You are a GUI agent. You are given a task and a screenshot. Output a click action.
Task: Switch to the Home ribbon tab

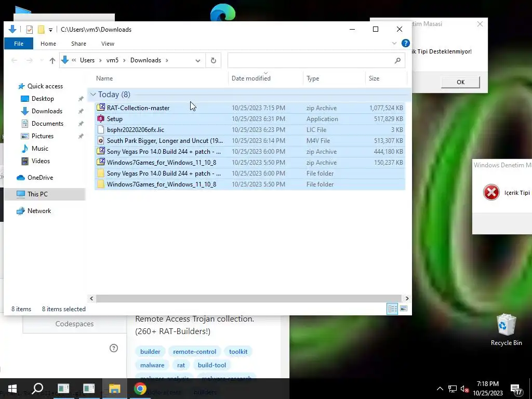coord(48,44)
